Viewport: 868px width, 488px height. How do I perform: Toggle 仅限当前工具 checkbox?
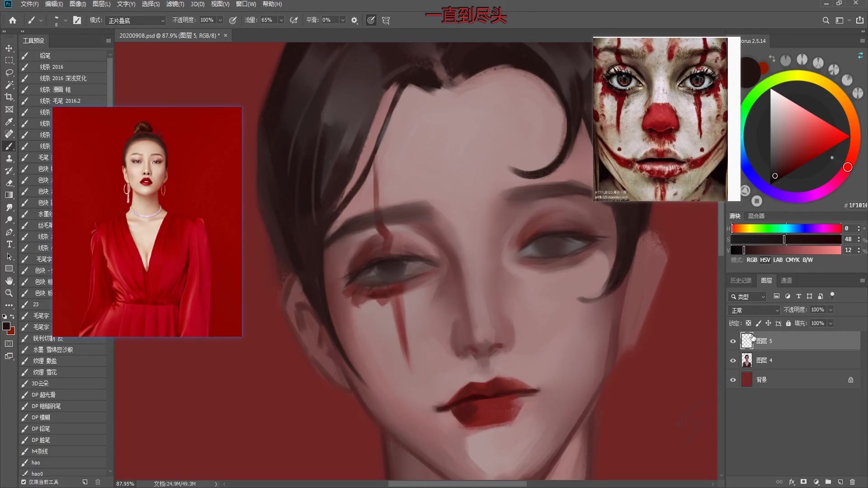point(24,482)
